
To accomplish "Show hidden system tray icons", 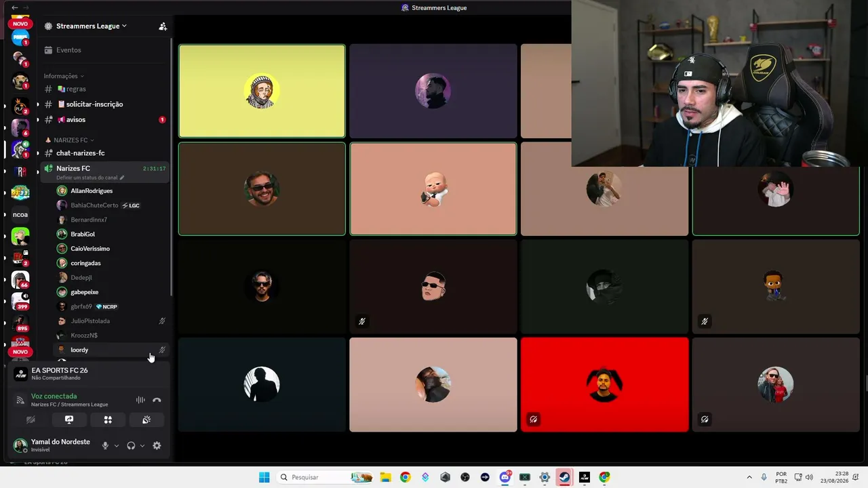I will pos(749,477).
